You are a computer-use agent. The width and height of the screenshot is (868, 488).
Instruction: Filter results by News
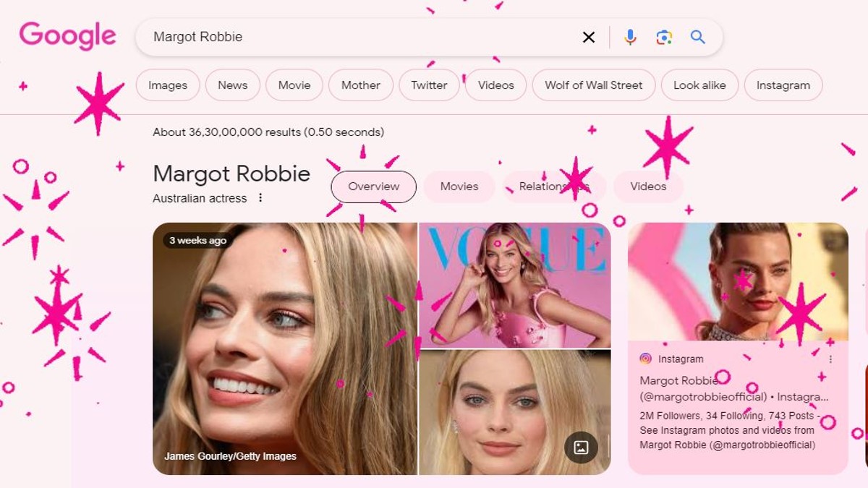pos(232,85)
